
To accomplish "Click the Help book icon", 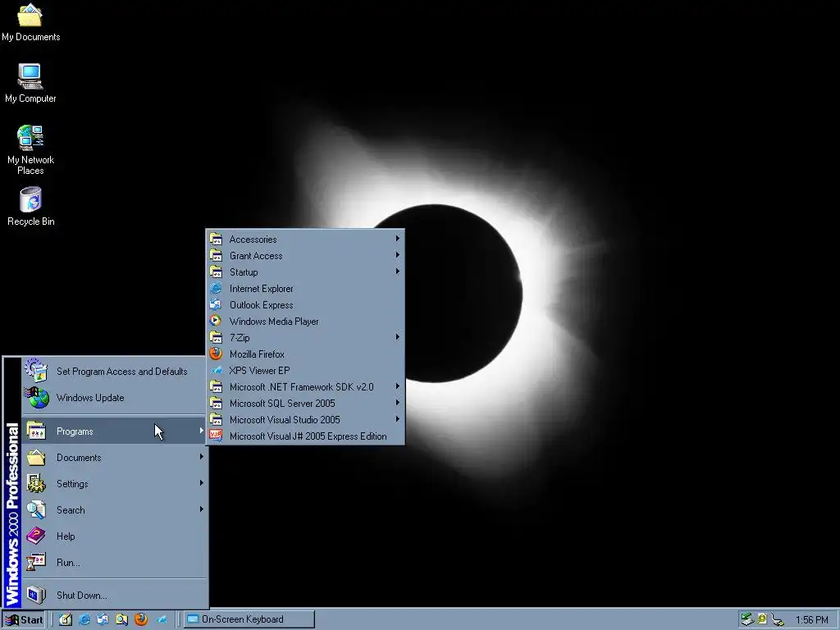I will pyautogui.click(x=36, y=536).
